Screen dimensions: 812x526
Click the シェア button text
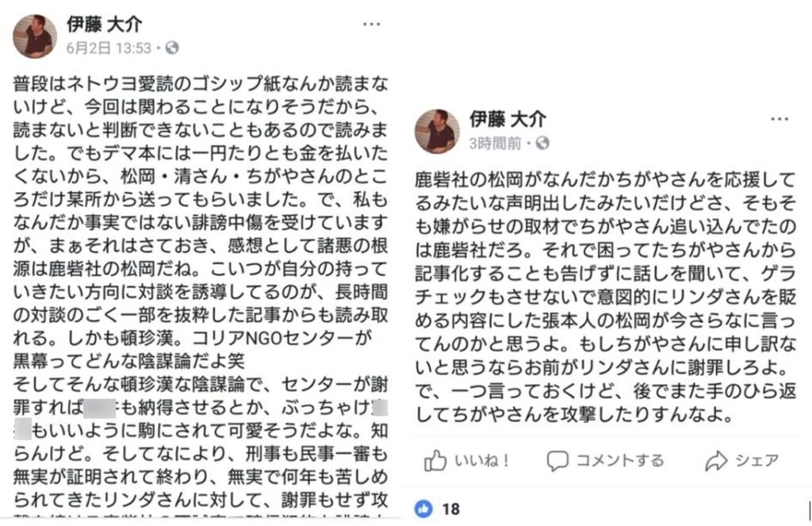[756, 460]
